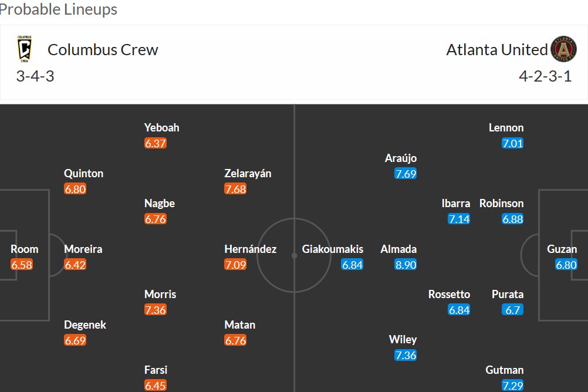Select player Wiley in the lineup

403,340
